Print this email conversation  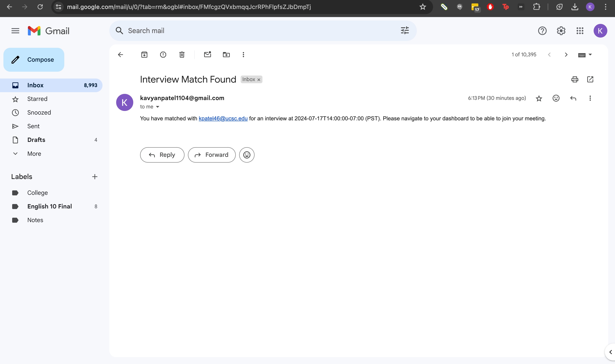click(x=574, y=79)
